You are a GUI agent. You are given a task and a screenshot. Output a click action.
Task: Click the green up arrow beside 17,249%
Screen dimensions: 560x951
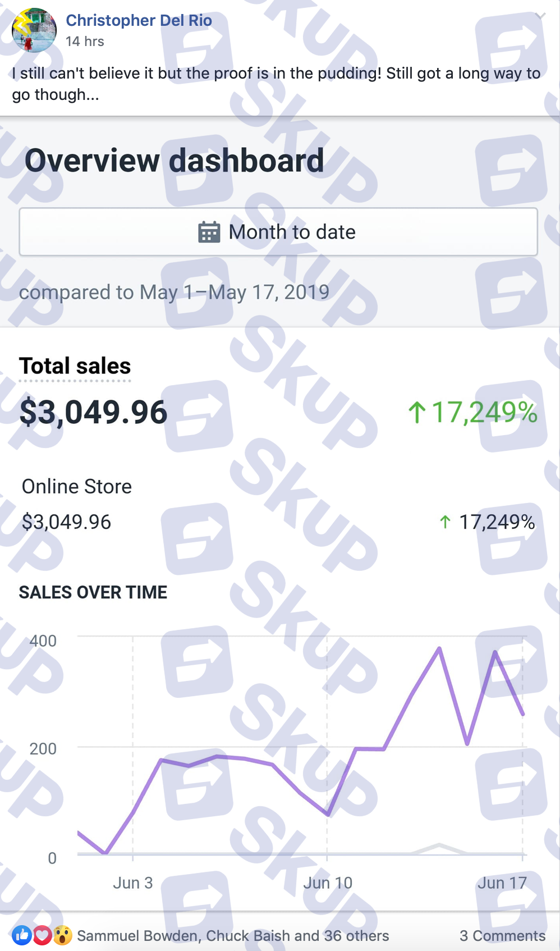[x=417, y=412]
